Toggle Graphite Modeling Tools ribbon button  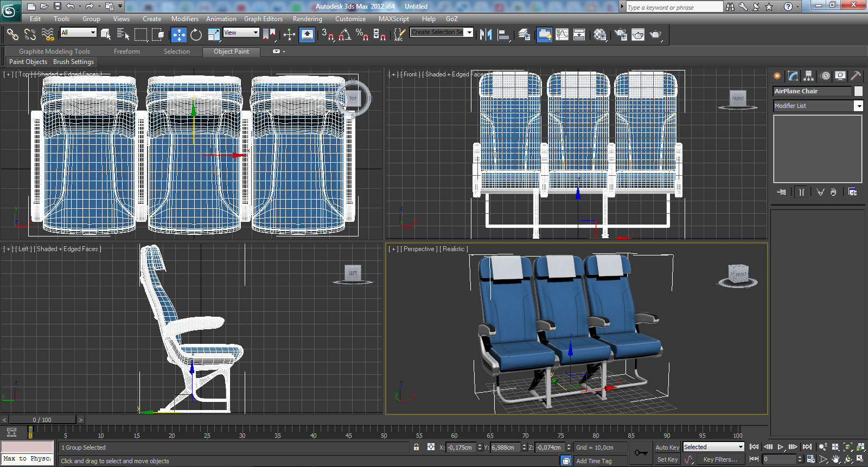(x=544, y=35)
